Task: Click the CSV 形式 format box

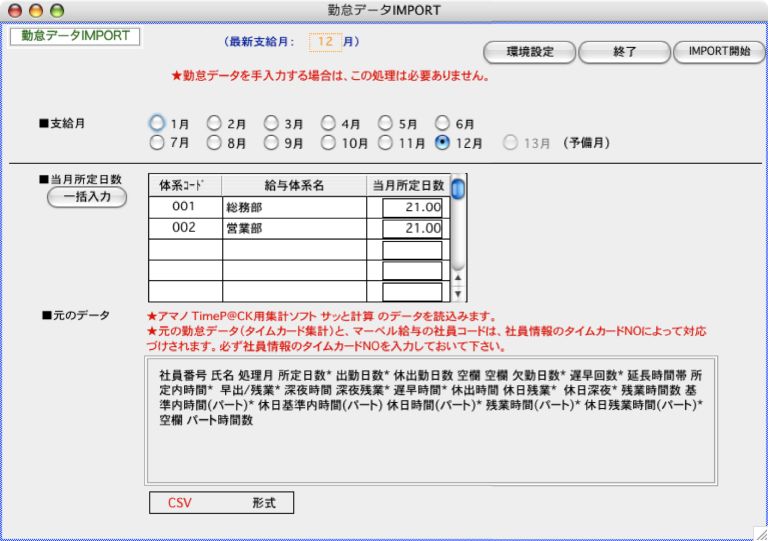Action: click(221, 502)
